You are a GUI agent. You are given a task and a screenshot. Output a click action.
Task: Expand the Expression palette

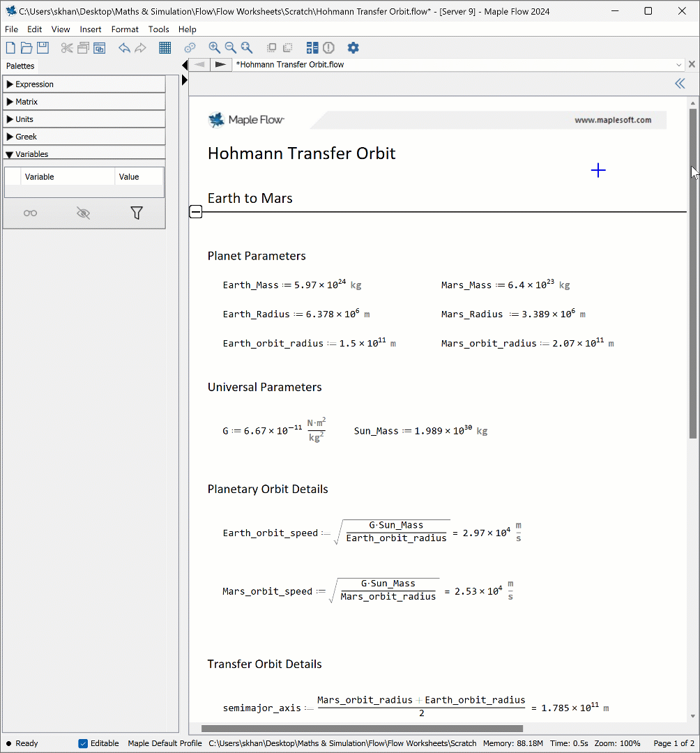tap(10, 84)
